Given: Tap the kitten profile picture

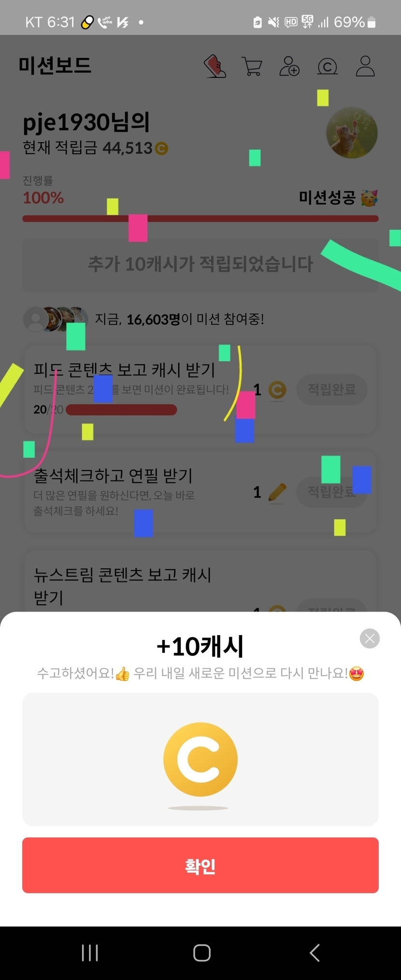Looking at the screenshot, I should point(352,133).
